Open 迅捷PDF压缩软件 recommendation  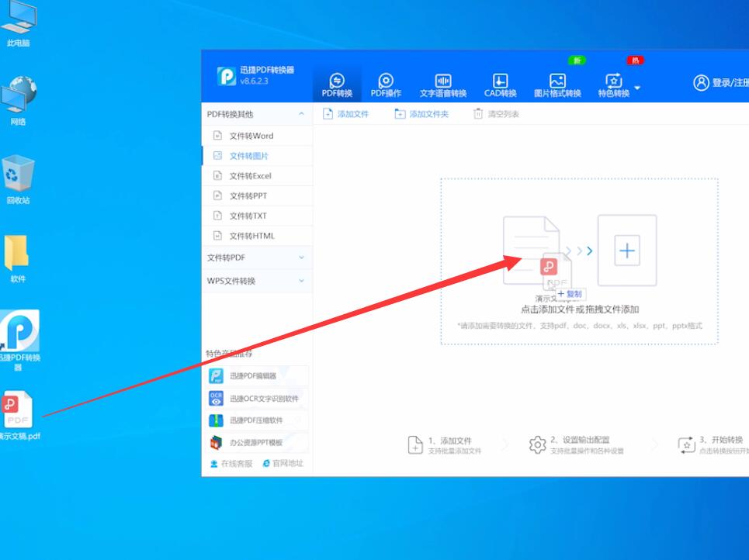tap(258, 420)
